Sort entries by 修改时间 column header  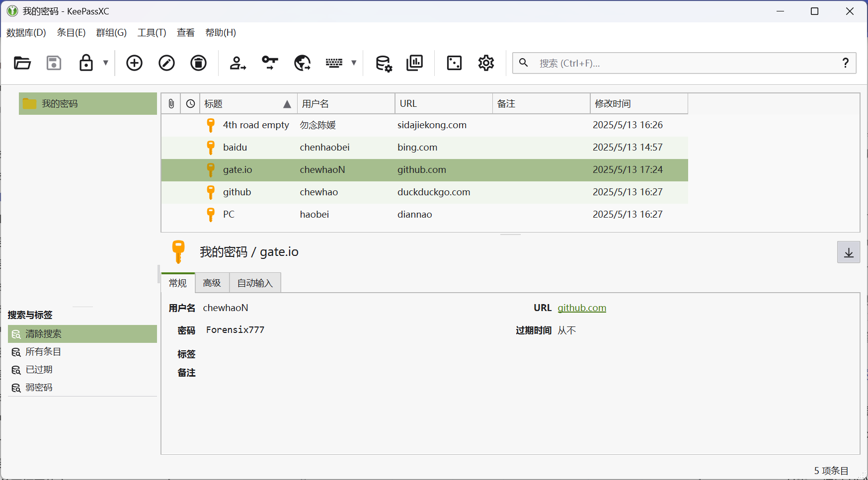pyautogui.click(x=639, y=104)
